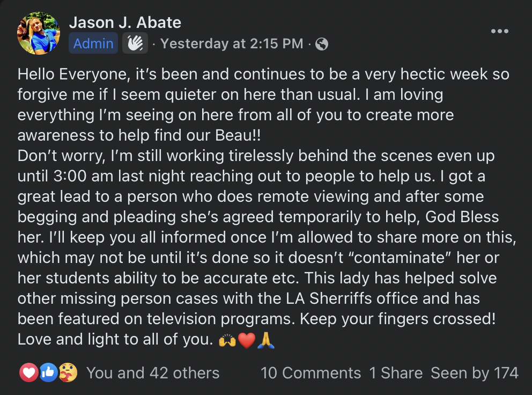View the "Seen by 174" list
The width and height of the screenshot is (532, 395).
point(475,372)
